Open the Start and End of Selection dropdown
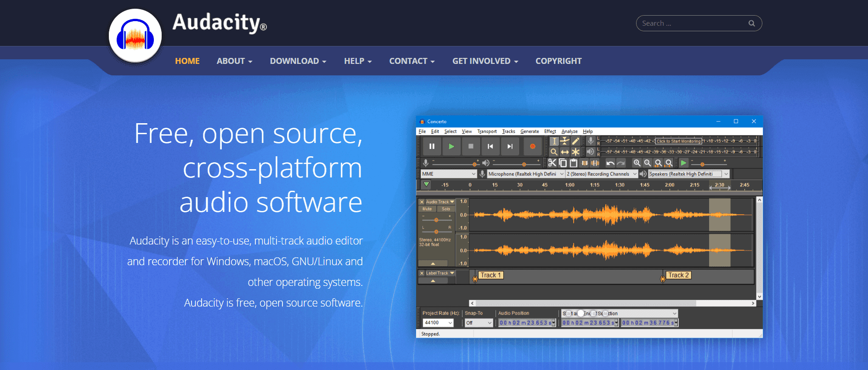Viewport: 868px width, 370px height. click(620, 313)
